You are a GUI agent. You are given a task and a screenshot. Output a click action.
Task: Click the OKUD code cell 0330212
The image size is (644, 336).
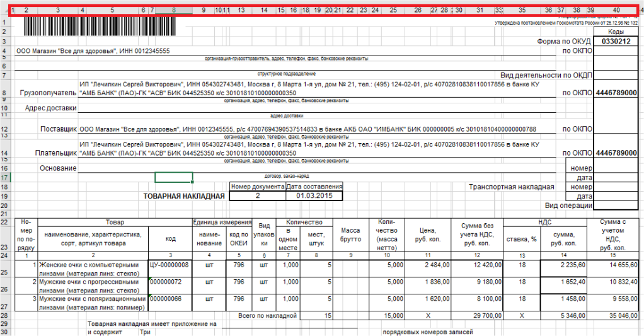point(616,41)
